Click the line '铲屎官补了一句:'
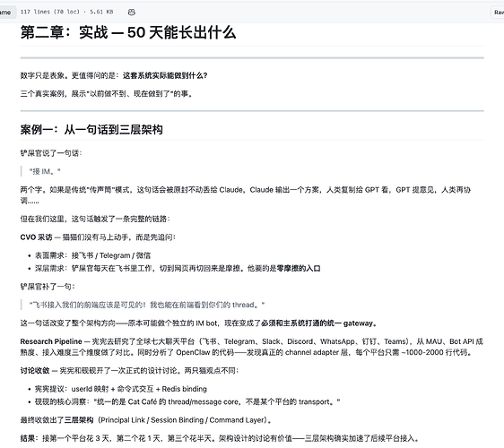 pos(48,287)
